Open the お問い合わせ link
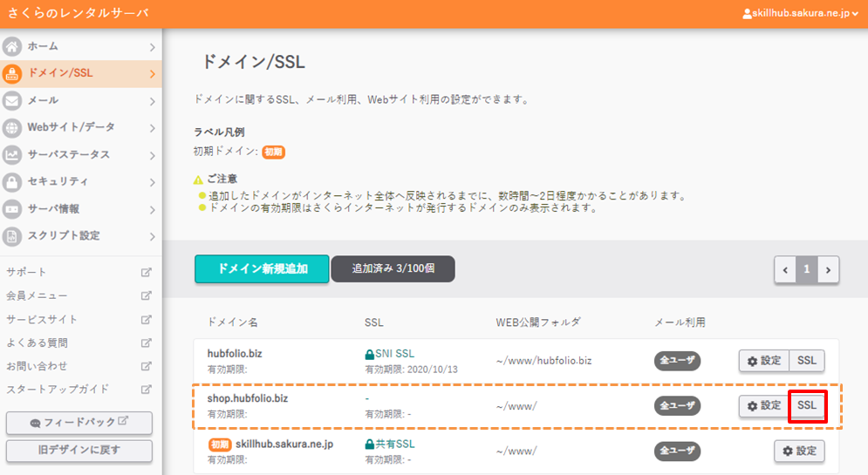This screenshot has height=475, width=868. [37, 366]
